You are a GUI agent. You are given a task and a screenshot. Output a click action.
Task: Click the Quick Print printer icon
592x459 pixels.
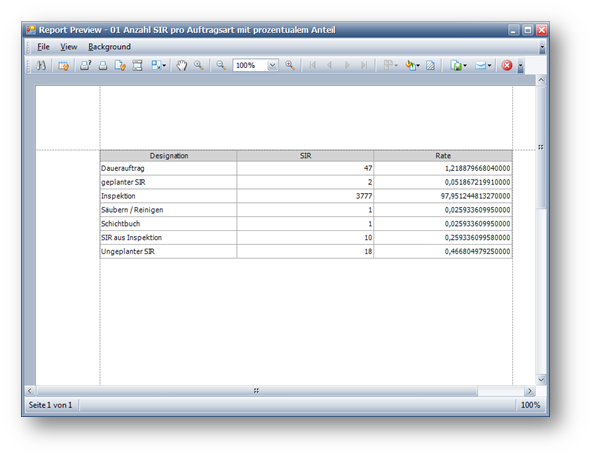click(x=103, y=66)
